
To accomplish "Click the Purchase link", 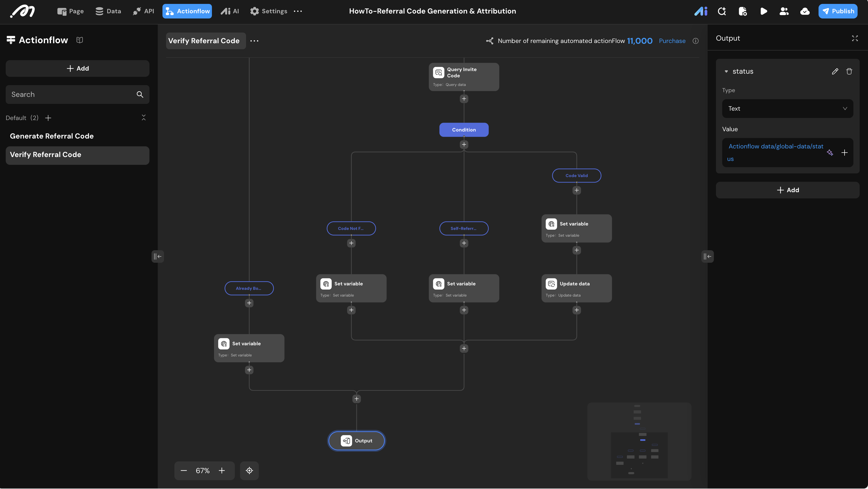I will [x=672, y=41].
